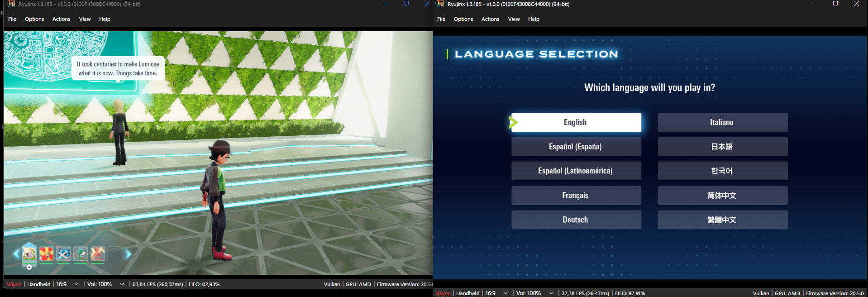Choose 한국어 language option

[x=723, y=171]
